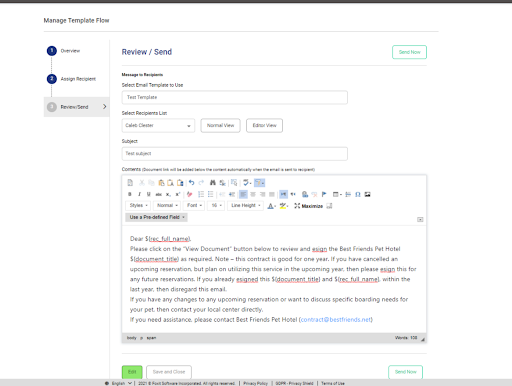Open the spell check dropdown icon
Screen dimensions: 512x386
(247, 183)
